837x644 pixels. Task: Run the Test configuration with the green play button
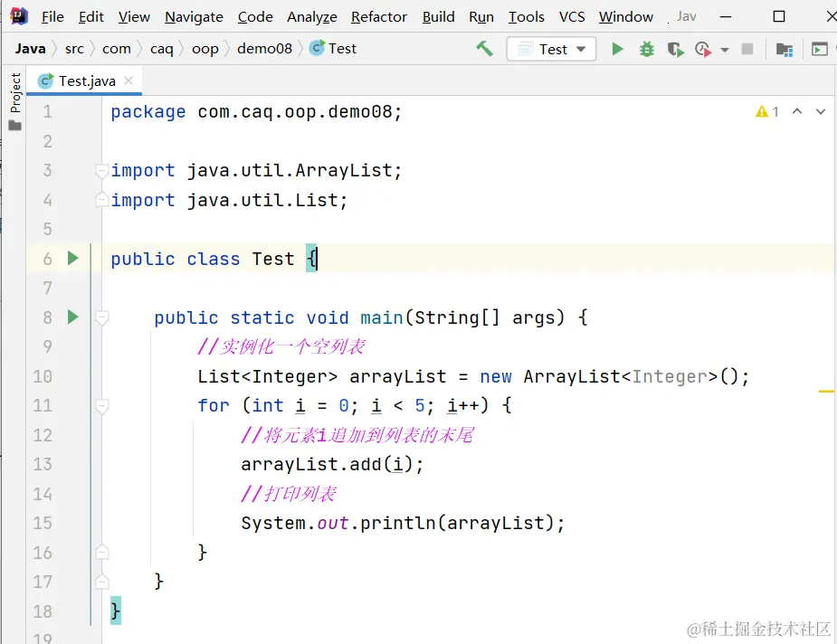click(617, 49)
